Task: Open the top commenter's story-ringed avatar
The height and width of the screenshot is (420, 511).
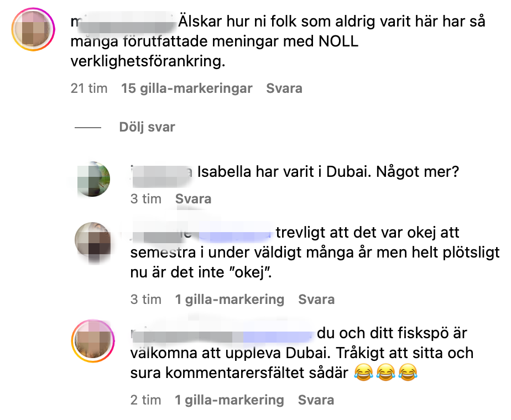Action: click(33, 29)
